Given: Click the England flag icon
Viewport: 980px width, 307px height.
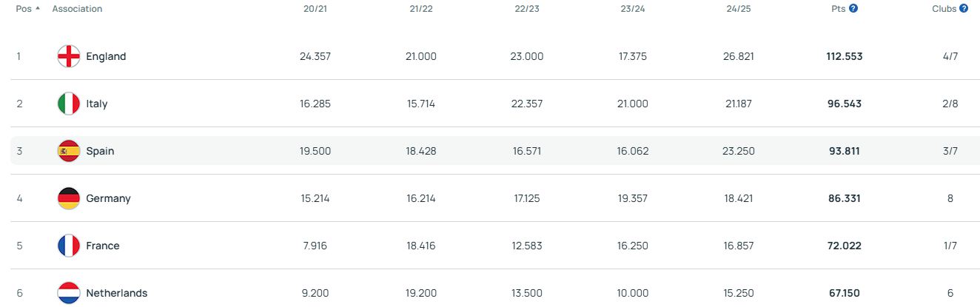Looking at the screenshot, I should [69, 56].
